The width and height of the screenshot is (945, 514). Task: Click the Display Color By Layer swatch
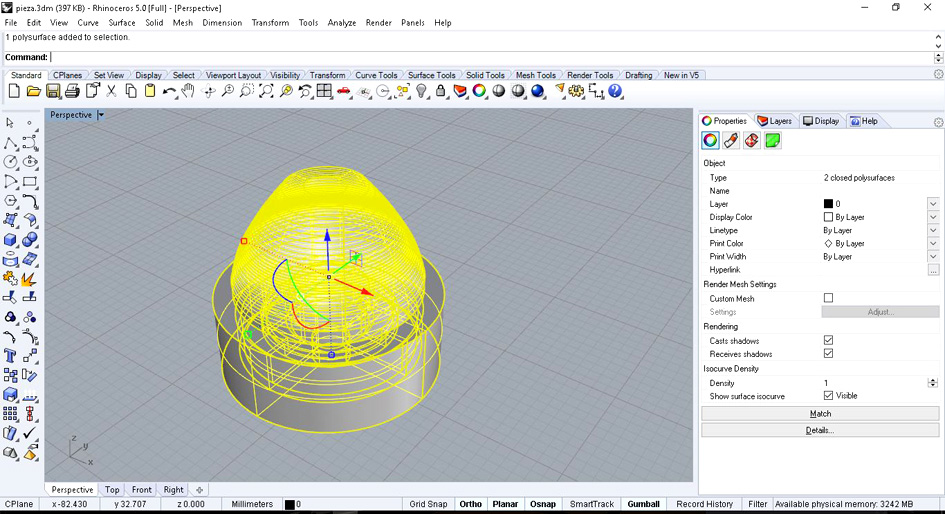click(828, 217)
